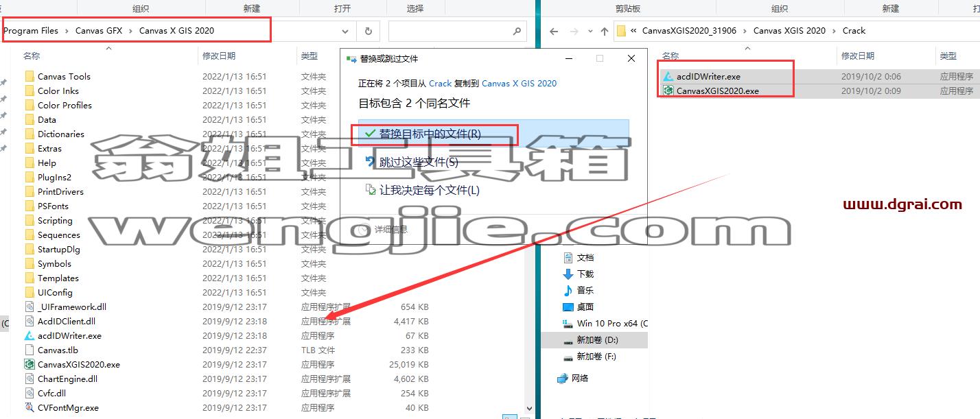Select the Scripting folder
Viewport: 980px width, 419px height.
coord(55,220)
